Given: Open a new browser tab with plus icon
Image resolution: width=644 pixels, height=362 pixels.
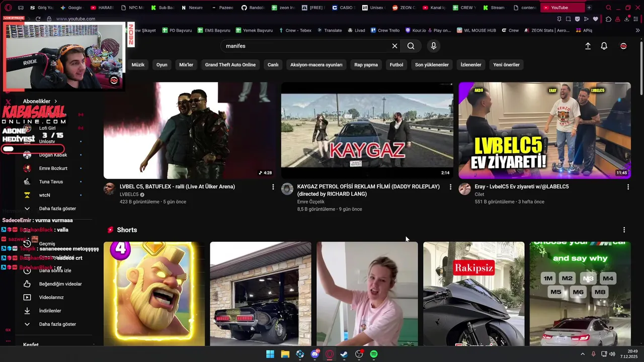Looking at the screenshot, I should click(x=589, y=8).
